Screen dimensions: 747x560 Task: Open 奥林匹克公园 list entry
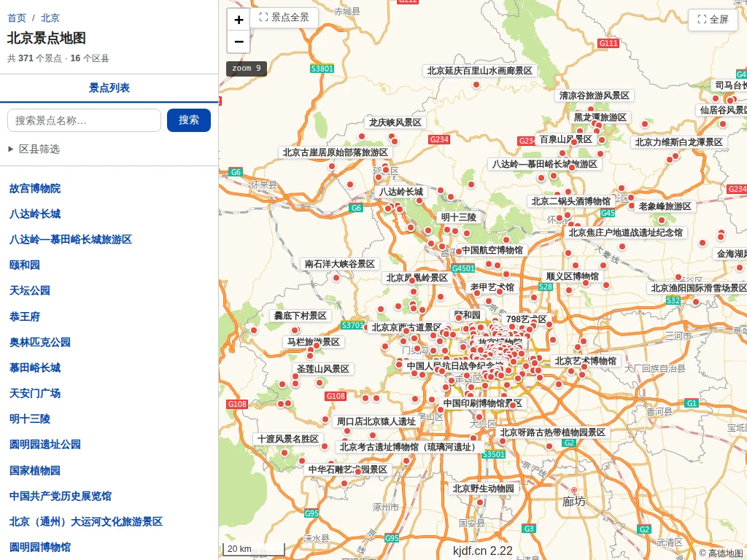[40, 342]
